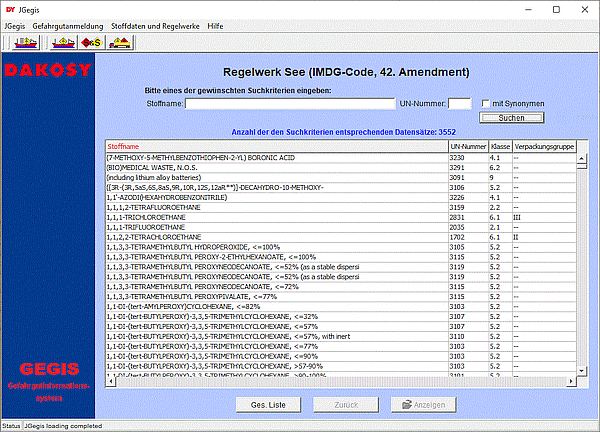
Task: Select row '1,1'-AZODI(HEXAHYDROBENZONITRILE)'
Action: (341, 197)
